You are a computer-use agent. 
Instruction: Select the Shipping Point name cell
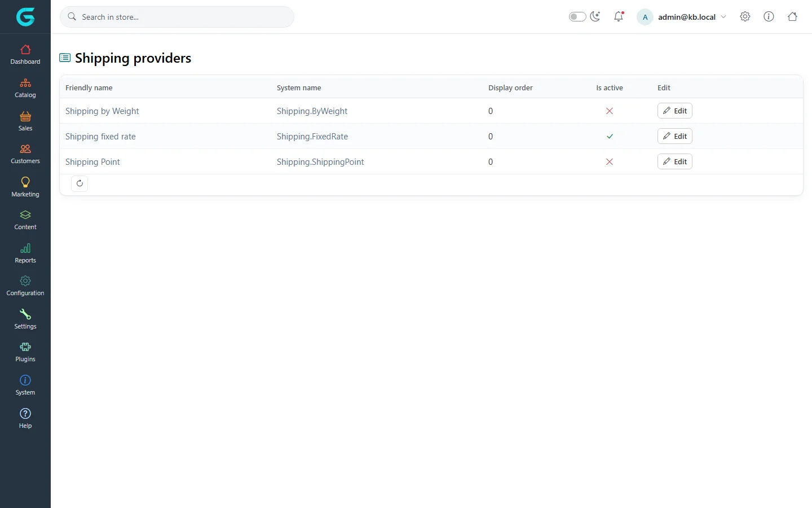coord(92,162)
